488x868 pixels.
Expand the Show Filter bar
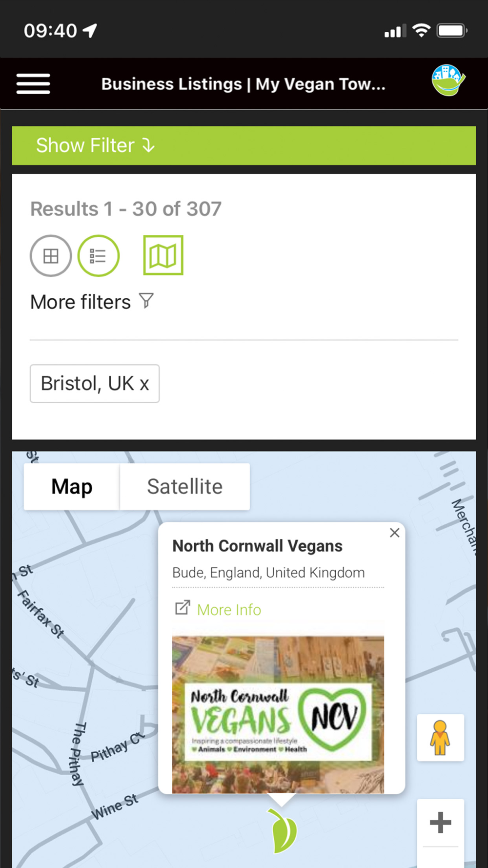244,145
